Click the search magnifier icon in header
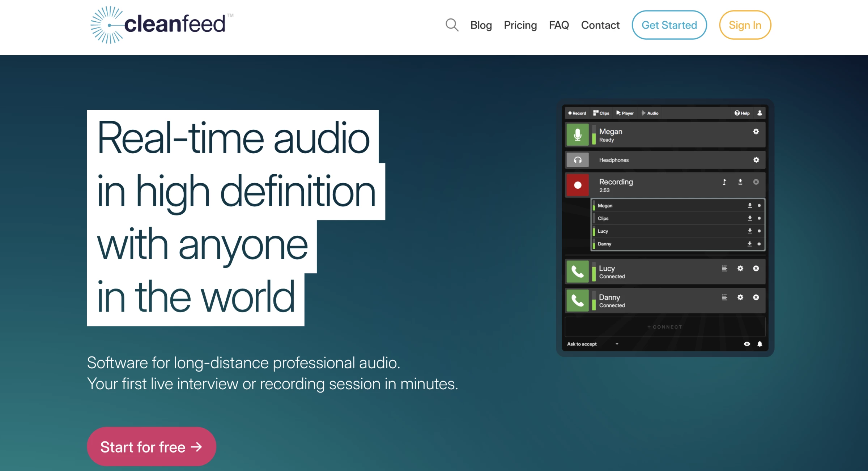Screen dimensions: 868x471 click(452, 25)
